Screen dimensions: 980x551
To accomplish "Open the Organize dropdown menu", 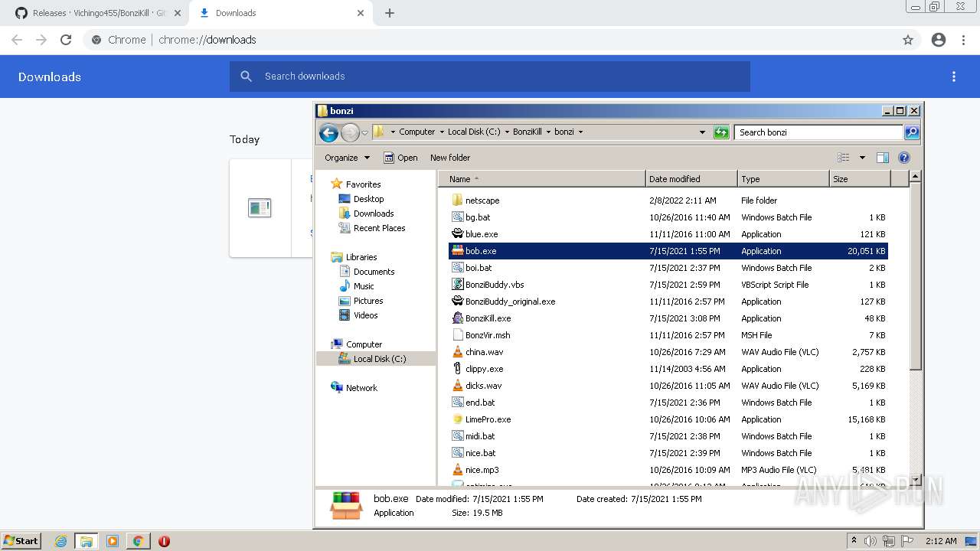I will click(x=347, y=158).
